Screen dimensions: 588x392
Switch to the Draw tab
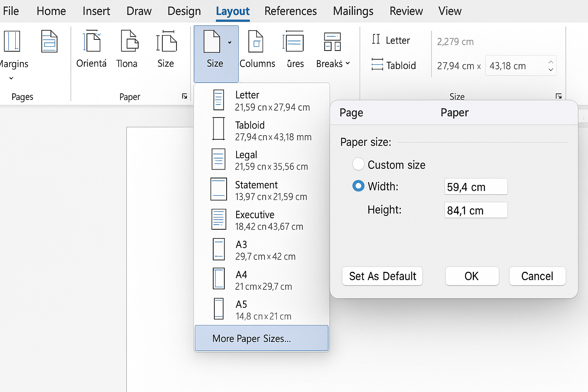(139, 11)
